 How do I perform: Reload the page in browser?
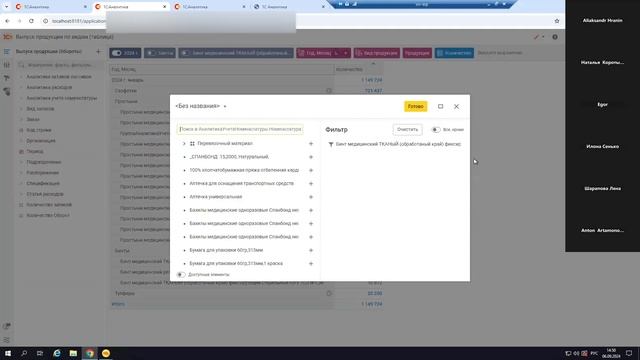coord(31,21)
